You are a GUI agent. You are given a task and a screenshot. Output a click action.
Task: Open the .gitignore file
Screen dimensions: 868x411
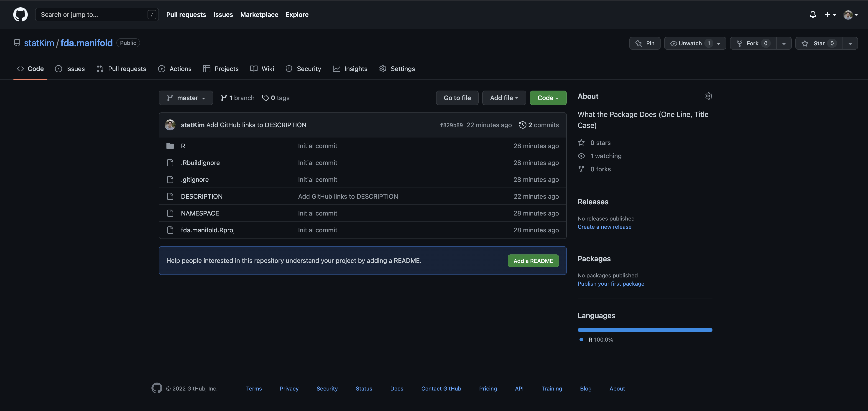pyautogui.click(x=195, y=180)
